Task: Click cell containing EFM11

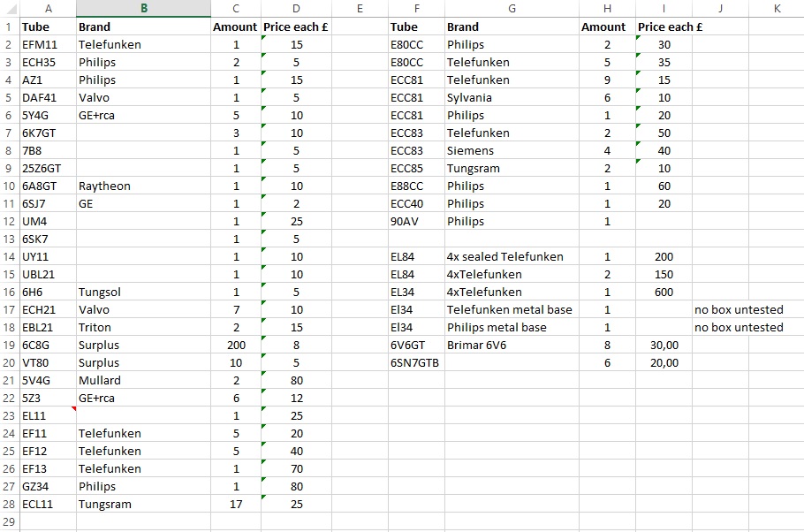Action: coord(49,45)
